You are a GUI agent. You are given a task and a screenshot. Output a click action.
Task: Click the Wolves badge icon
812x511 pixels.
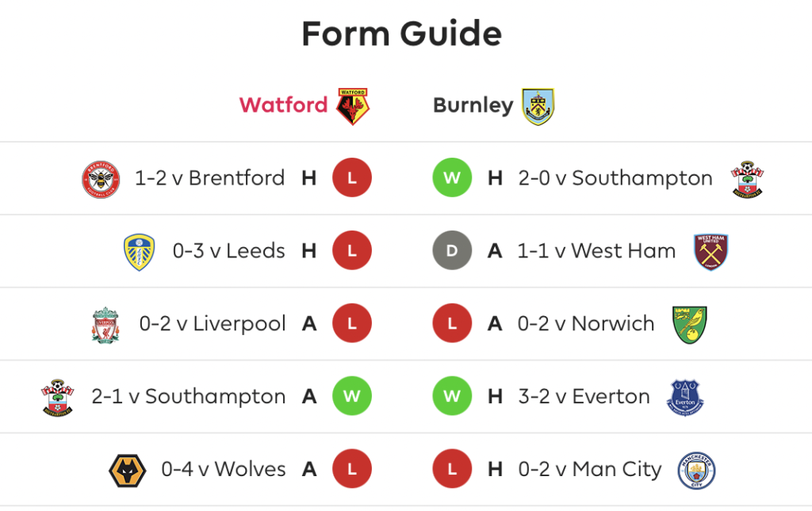coord(128,471)
